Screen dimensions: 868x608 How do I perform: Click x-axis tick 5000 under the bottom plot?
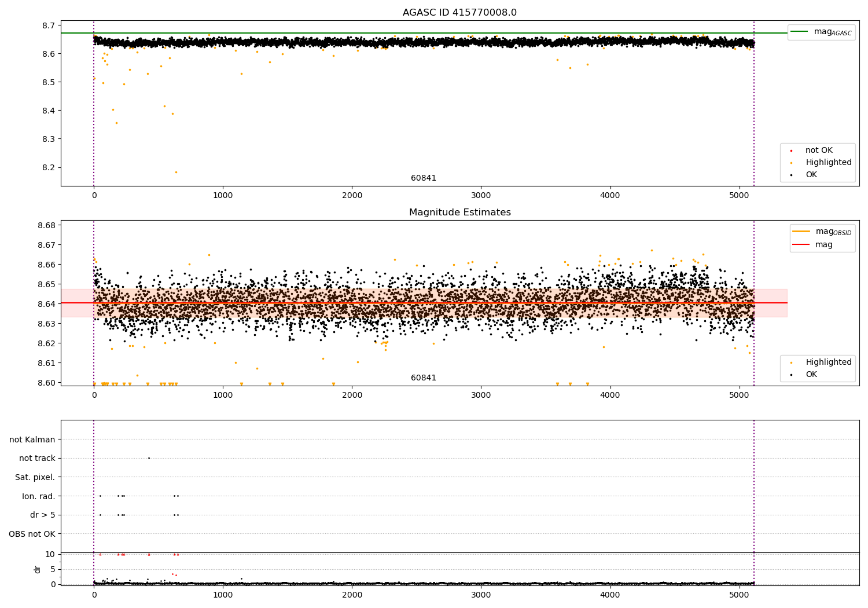click(739, 595)
